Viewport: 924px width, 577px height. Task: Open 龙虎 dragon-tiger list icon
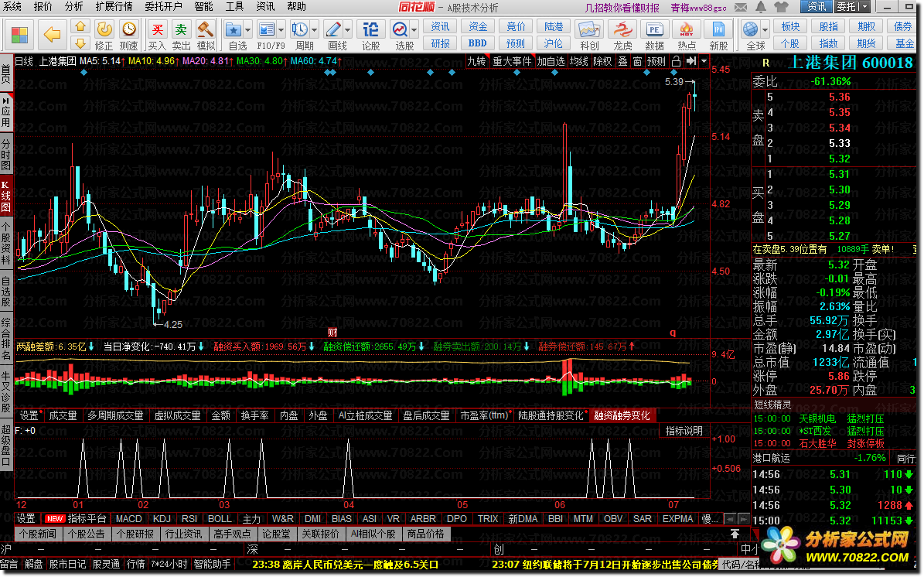[x=622, y=29]
